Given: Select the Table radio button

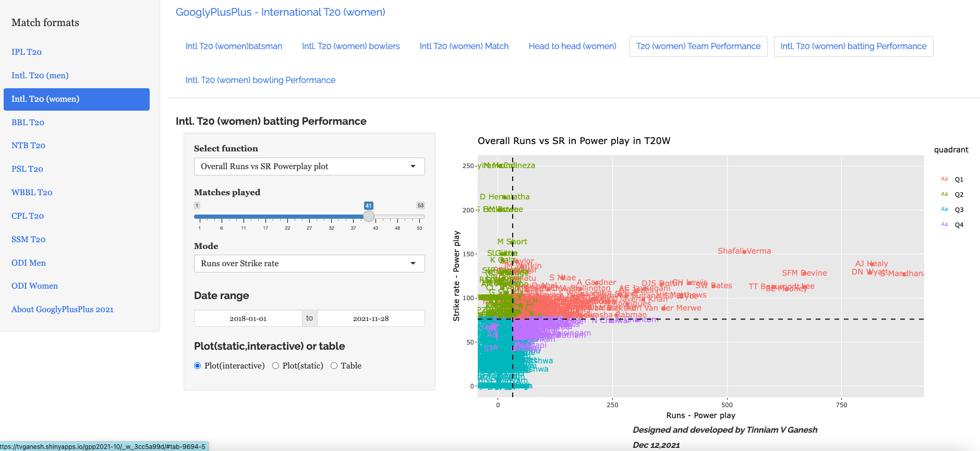Looking at the screenshot, I should [334, 366].
